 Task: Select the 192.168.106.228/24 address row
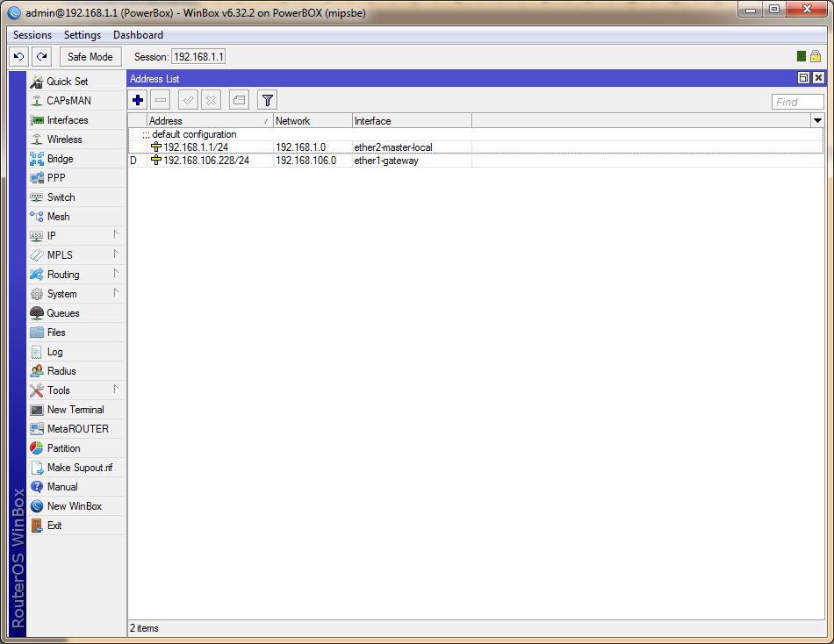(205, 161)
